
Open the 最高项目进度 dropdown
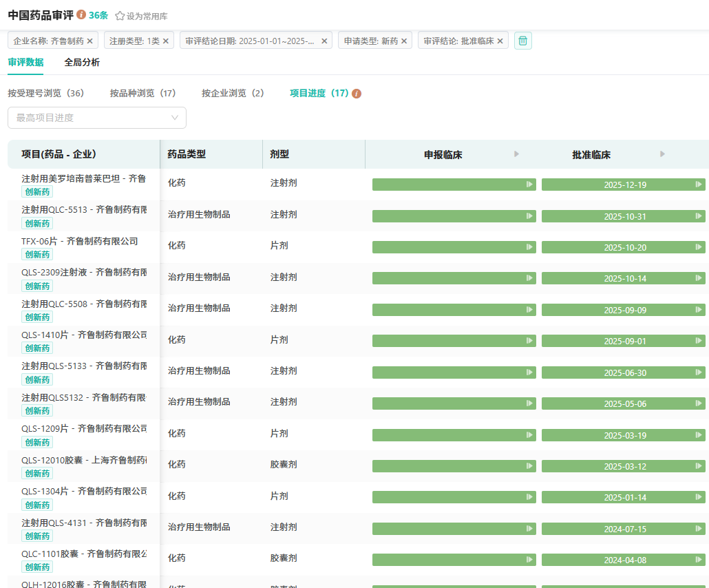[97, 118]
